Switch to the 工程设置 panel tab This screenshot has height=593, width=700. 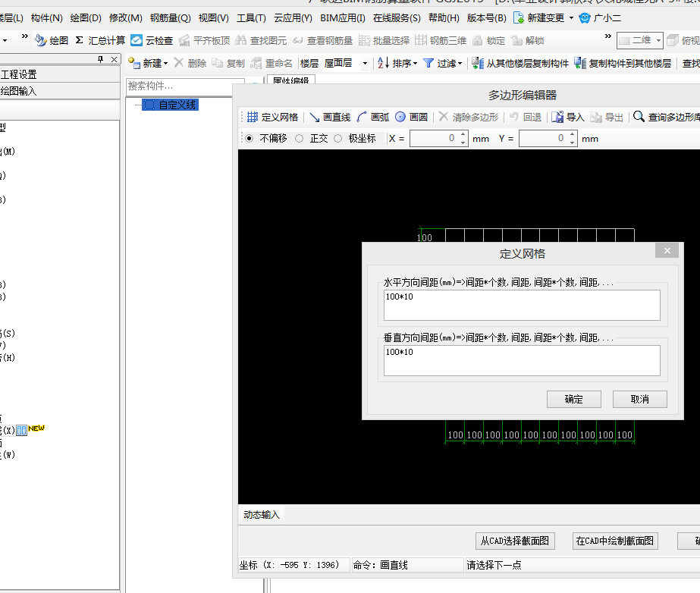click(20, 74)
